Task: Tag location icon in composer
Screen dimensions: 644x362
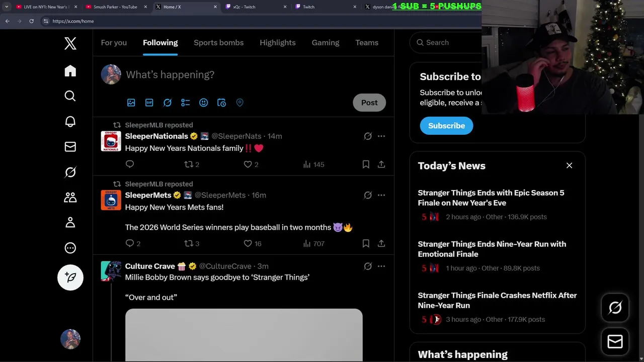Action: pos(240,103)
